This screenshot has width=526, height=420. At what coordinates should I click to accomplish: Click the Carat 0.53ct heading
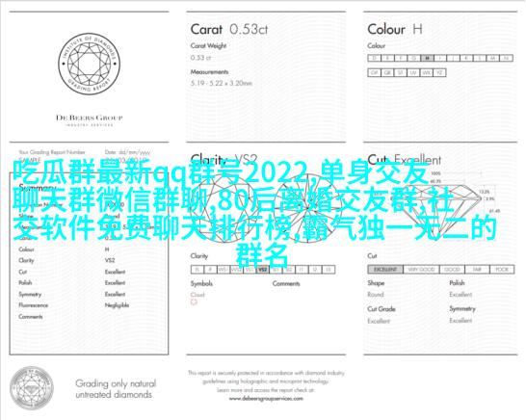pyautogui.click(x=229, y=30)
